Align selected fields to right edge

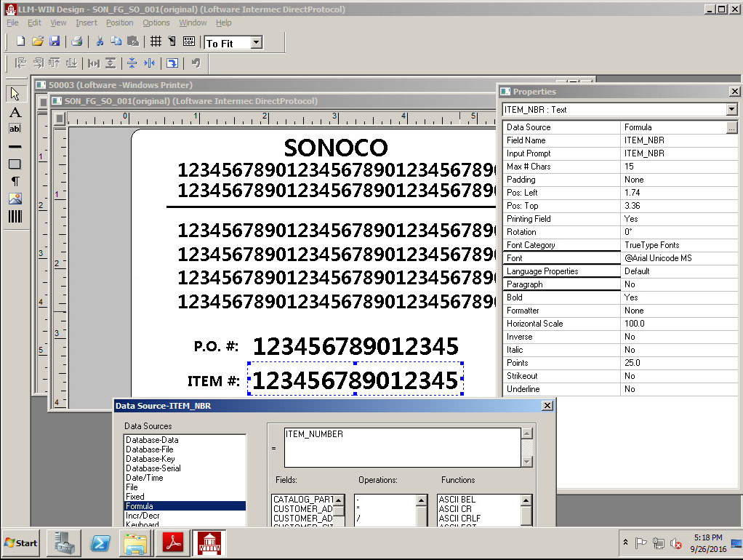point(39,63)
